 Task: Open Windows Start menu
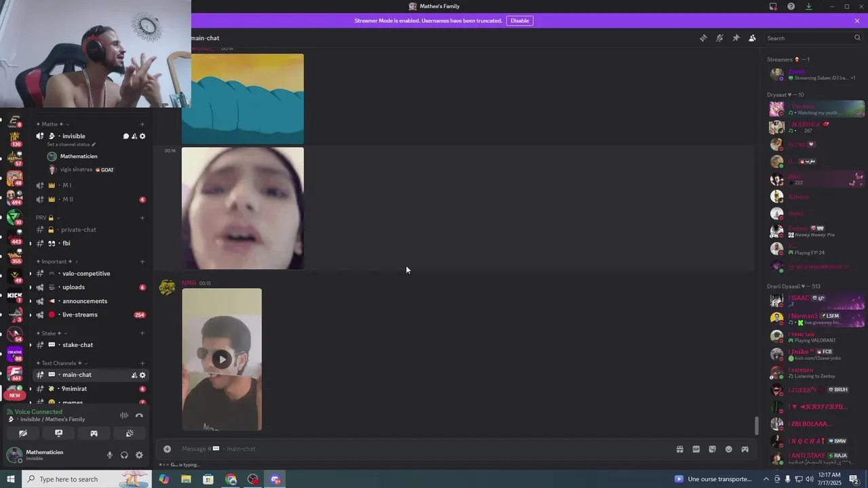10,479
